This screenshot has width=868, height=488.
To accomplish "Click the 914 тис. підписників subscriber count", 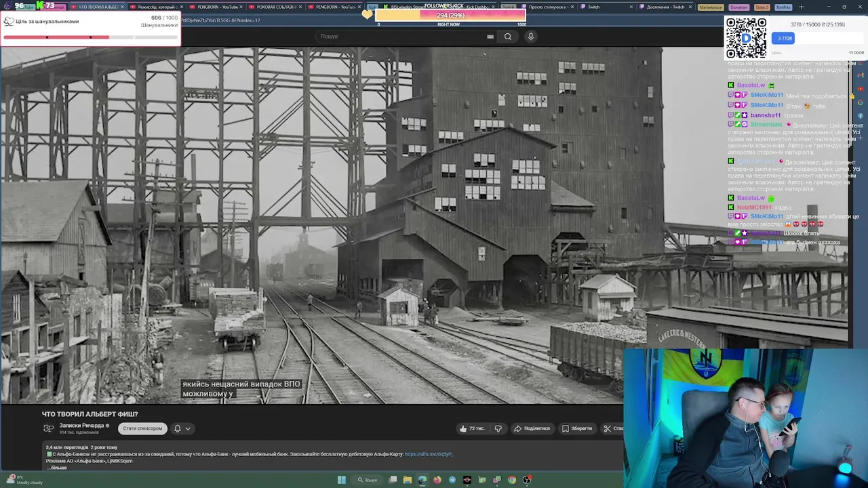I will [79, 432].
